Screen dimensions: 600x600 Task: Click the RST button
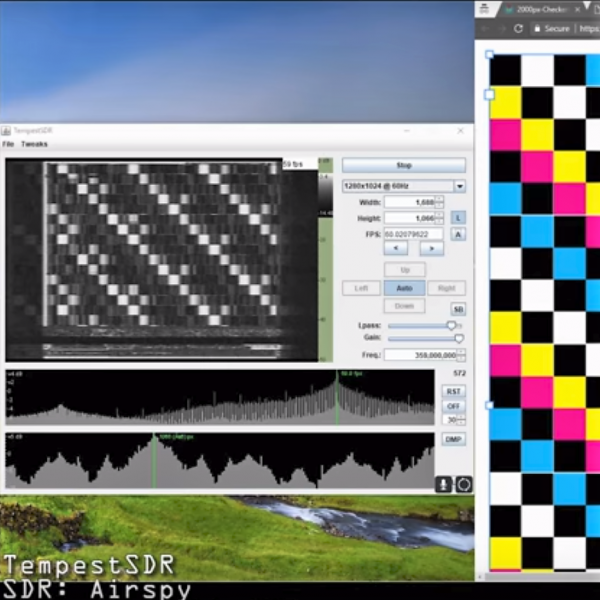point(453,391)
